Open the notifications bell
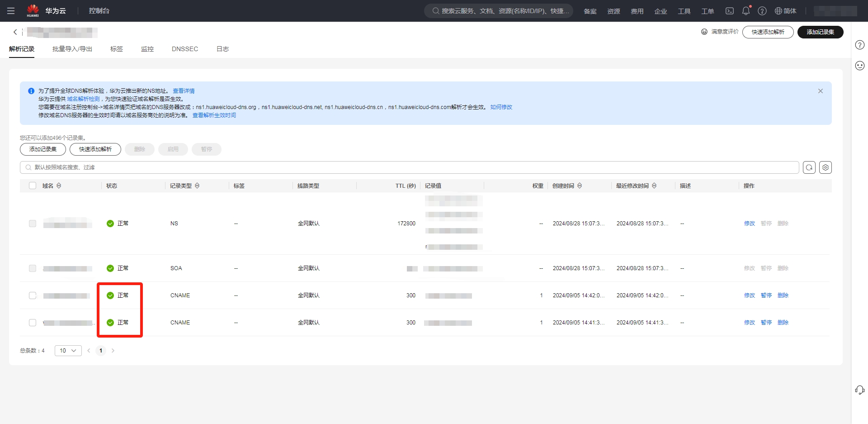 tap(746, 11)
